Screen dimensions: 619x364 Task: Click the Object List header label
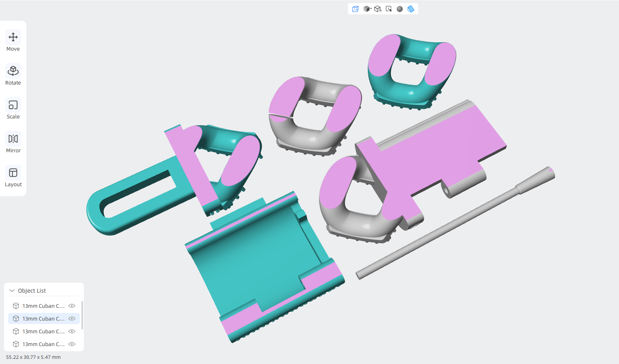(x=32, y=291)
